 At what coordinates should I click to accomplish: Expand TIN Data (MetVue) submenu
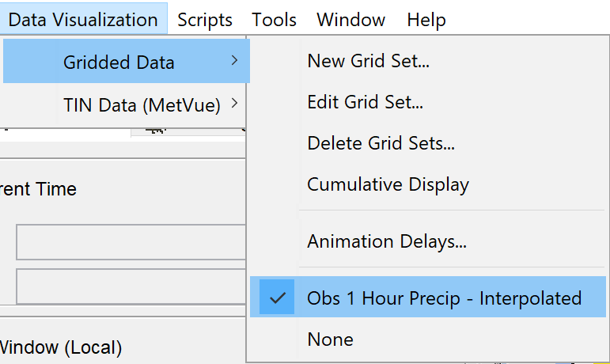click(x=124, y=104)
